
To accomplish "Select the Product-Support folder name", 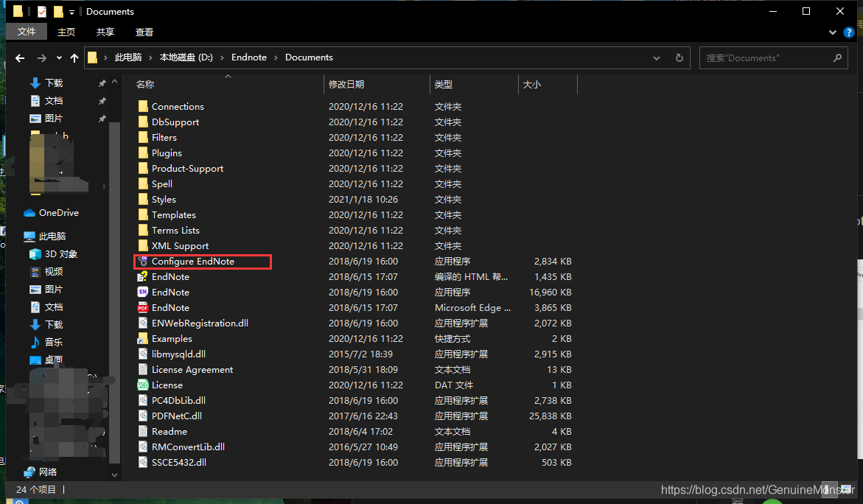I will 188,168.
